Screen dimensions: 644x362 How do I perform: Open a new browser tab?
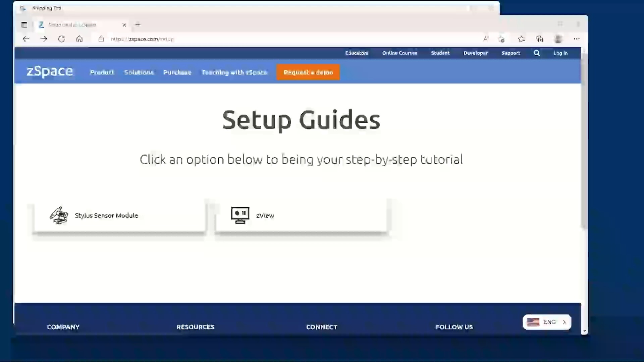138,24
